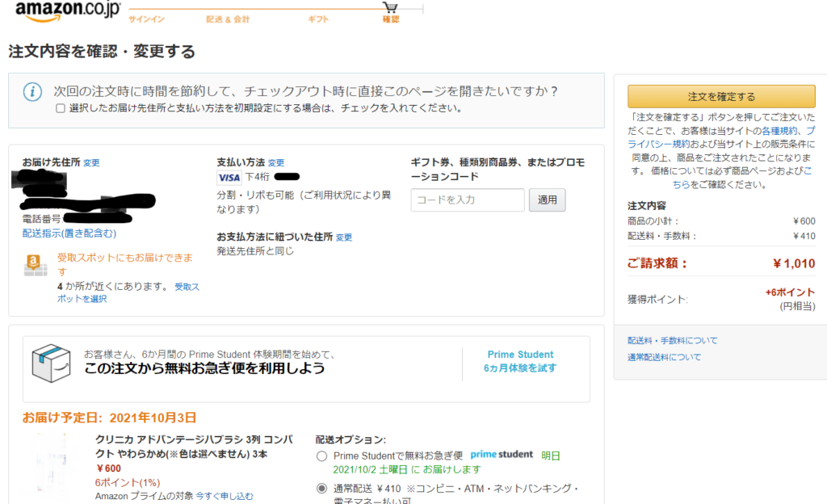
Task: Click the 注文内容を確認・変更する heading
Action: coord(102,52)
